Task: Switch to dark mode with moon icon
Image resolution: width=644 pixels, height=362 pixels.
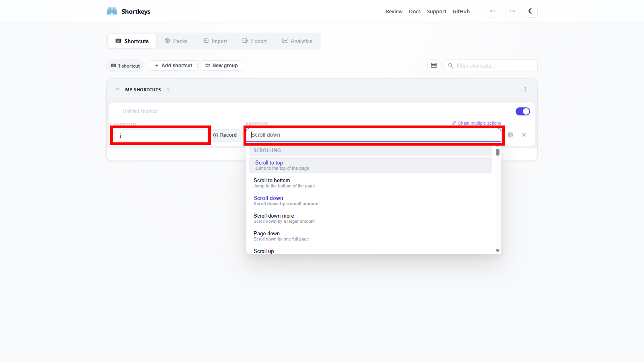Action: click(x=531, y=11)
